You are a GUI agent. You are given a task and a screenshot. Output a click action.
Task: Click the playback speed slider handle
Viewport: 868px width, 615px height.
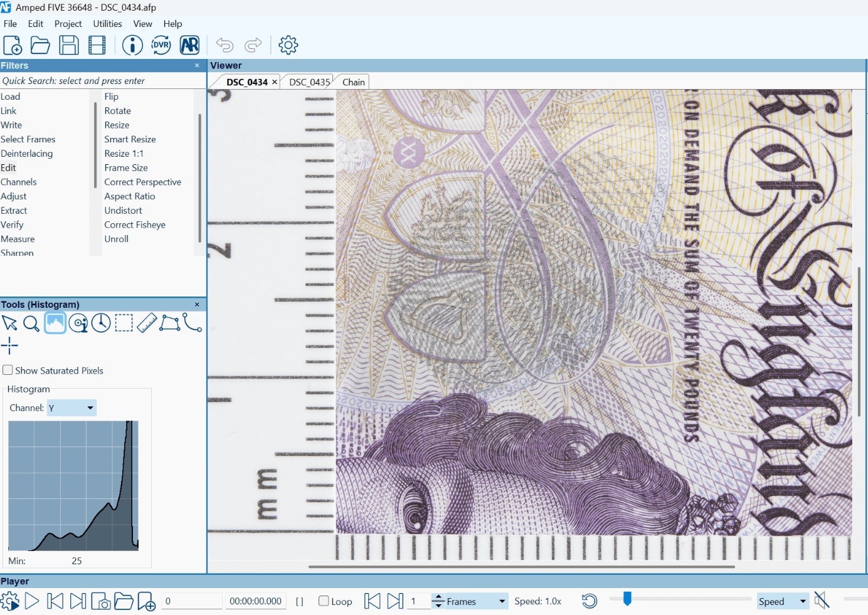[627, 598]
